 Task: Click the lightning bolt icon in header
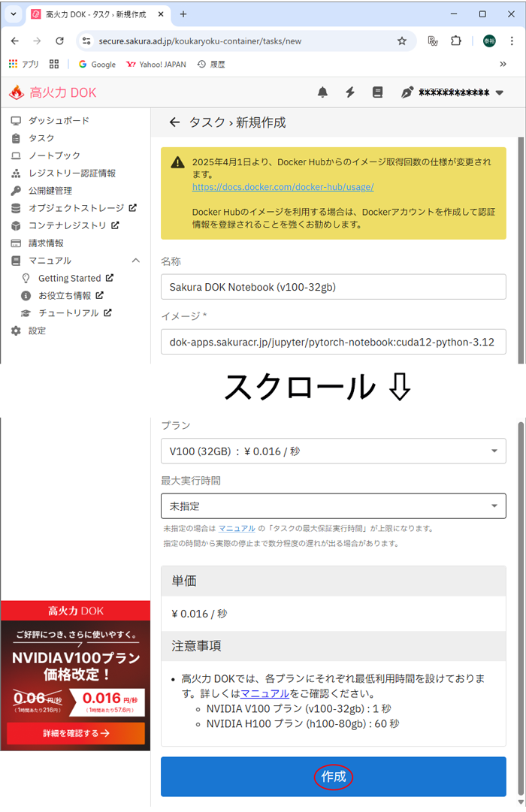tap(350, 92)
